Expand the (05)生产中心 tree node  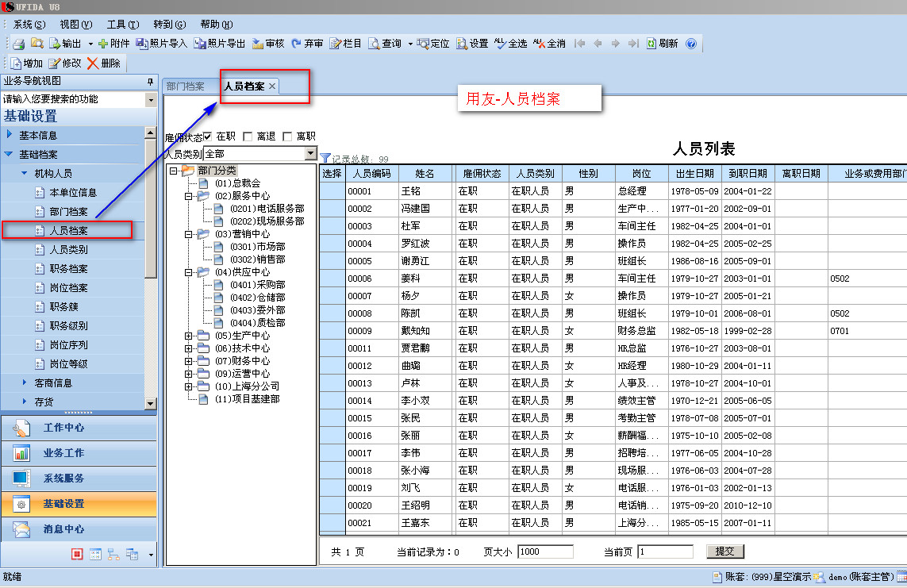pyautogui.click(x=189, y=336)
